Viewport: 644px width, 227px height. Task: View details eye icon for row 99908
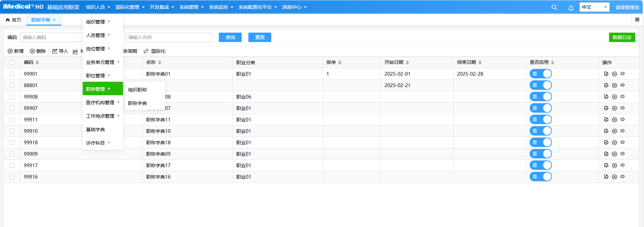[622, 97]
